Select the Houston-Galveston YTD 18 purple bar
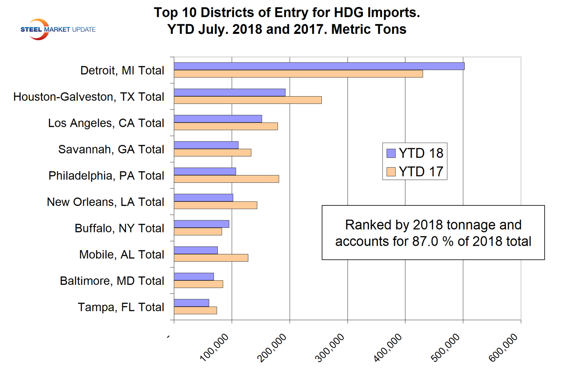 229,93
